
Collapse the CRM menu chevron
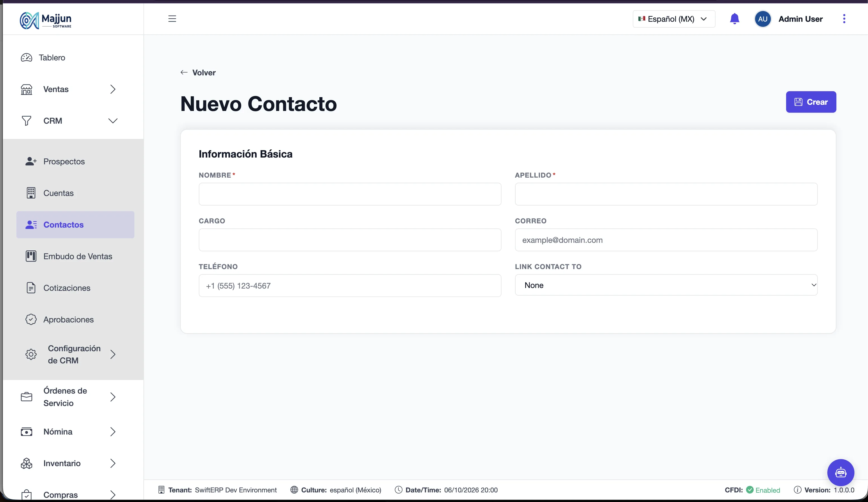[x=113, y=121]
